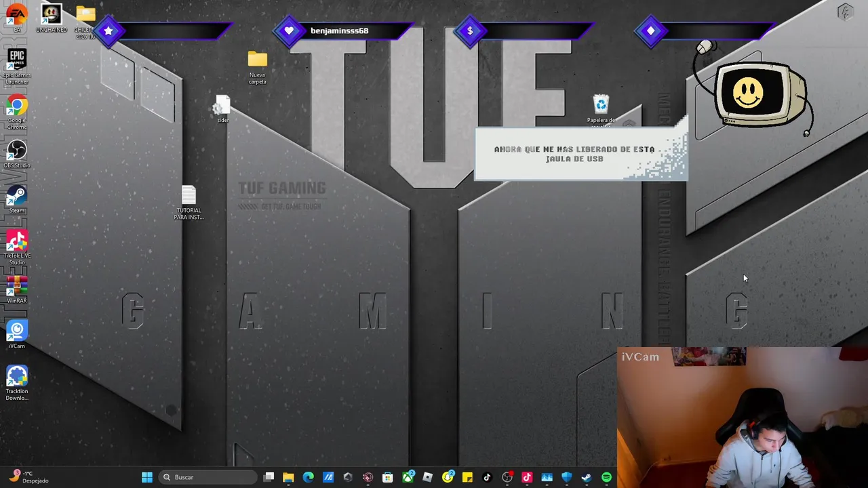Open the Windows Start menu
This screenshot has width=868, height=488.
click(x=146, y=477)
